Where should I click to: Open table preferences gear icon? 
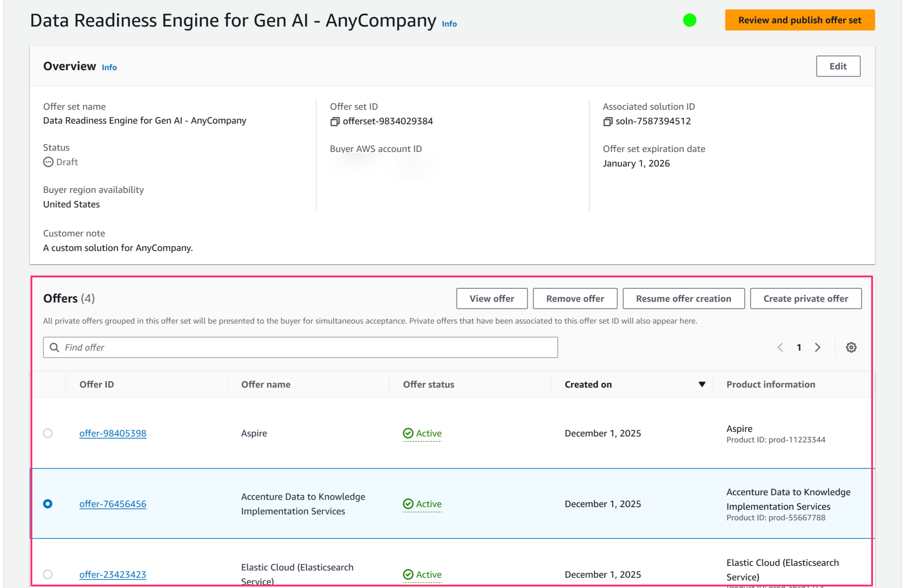click(851, 347)
